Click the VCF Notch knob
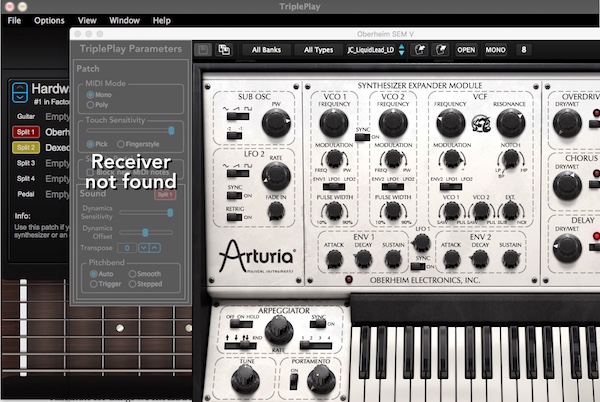This screenshot has height=402, width=600. (x=510, y=159)
